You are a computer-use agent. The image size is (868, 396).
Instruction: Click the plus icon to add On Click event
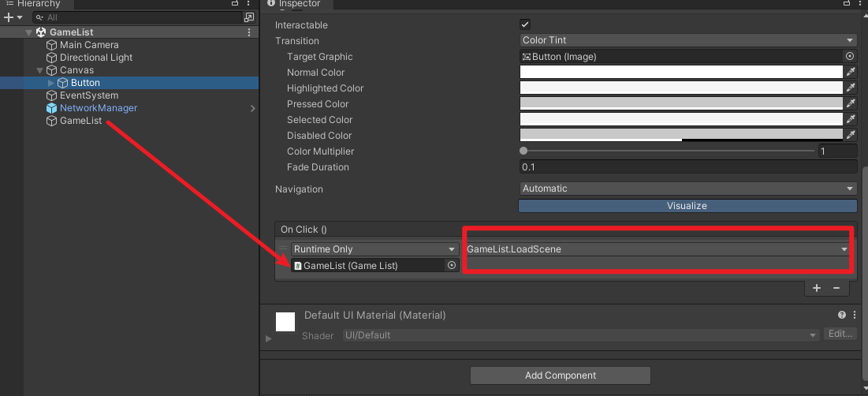[x=818, y=288]
